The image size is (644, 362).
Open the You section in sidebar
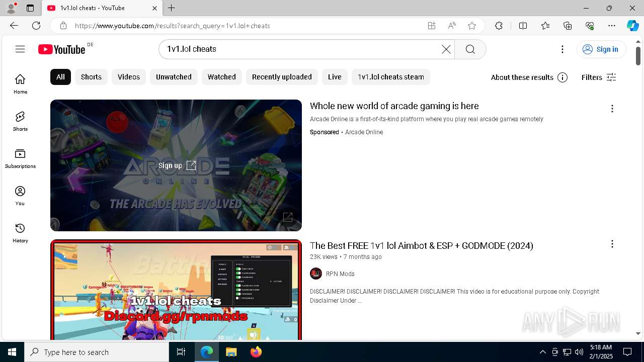tap(20, 196)
